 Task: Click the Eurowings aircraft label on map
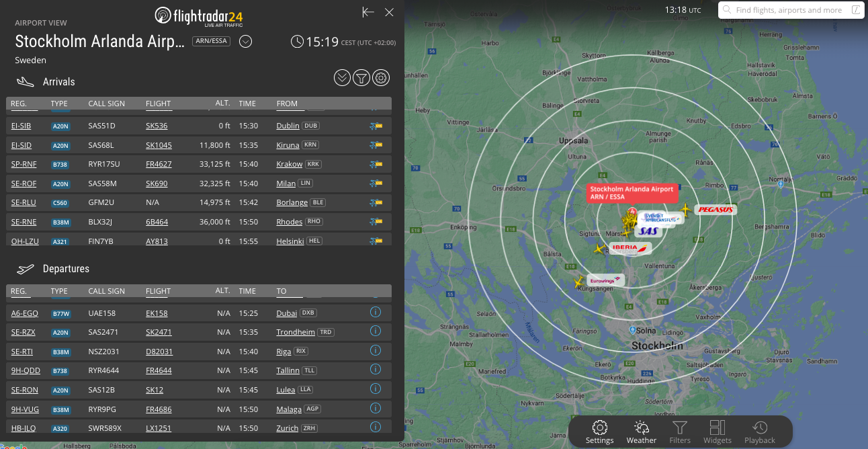coord(605,280)
